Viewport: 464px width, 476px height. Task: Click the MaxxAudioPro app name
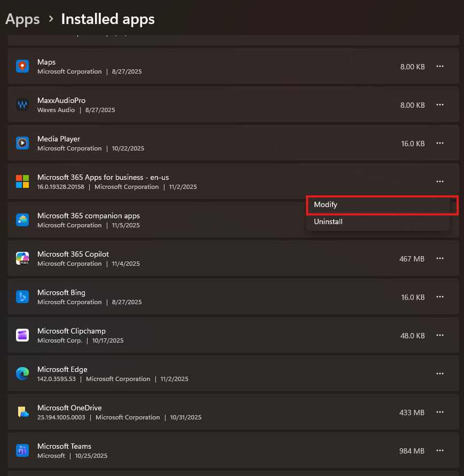[x=61, y=100]
